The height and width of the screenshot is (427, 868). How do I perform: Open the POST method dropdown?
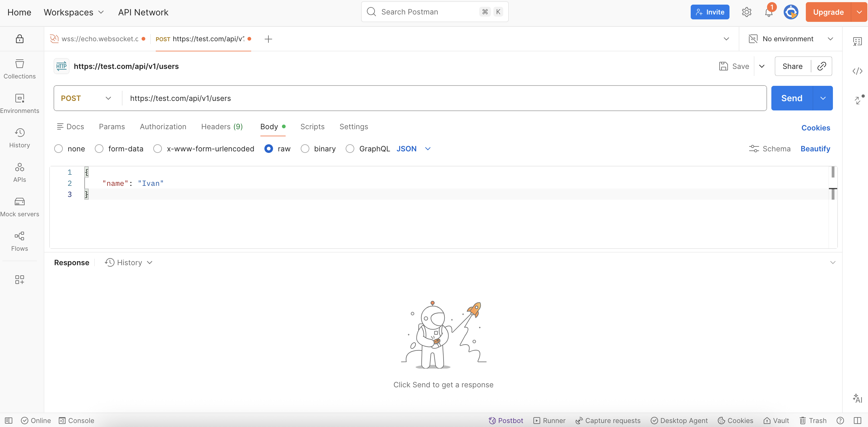[x=86, y=98]
